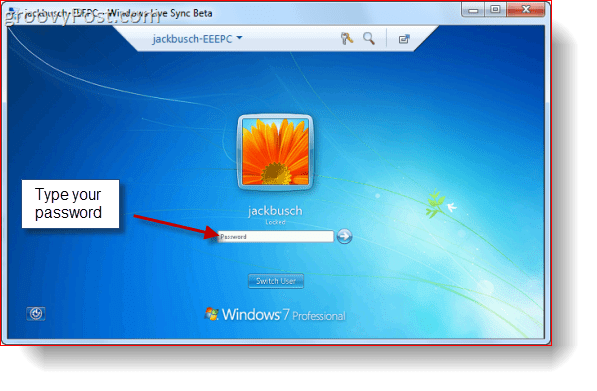Click the keys (Ctrl+Alt+Del) icon in toolbar
The height and width of the screenshot is (391, 597).
[346, 38]
